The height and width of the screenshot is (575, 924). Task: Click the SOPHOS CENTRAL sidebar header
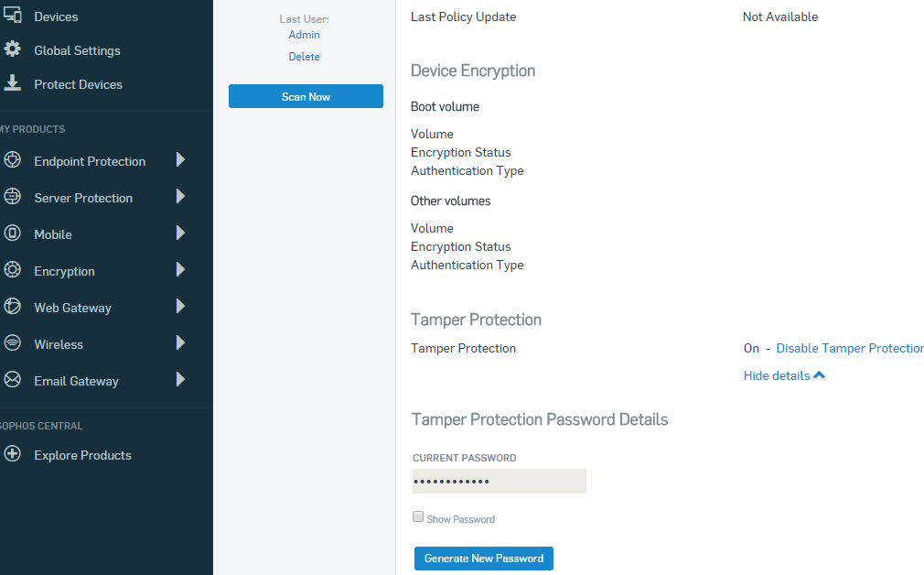coord(41,426)
